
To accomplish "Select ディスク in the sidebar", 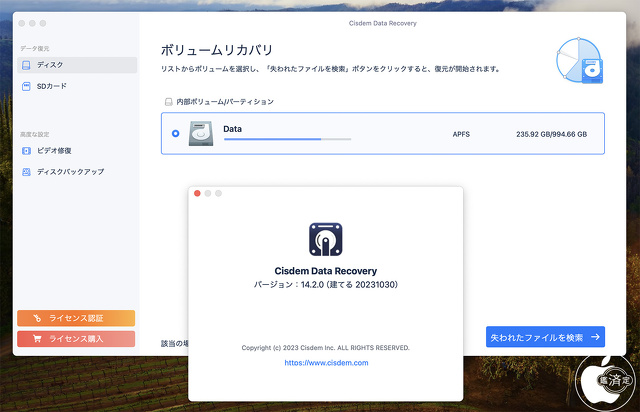I will tap(77, 65).
